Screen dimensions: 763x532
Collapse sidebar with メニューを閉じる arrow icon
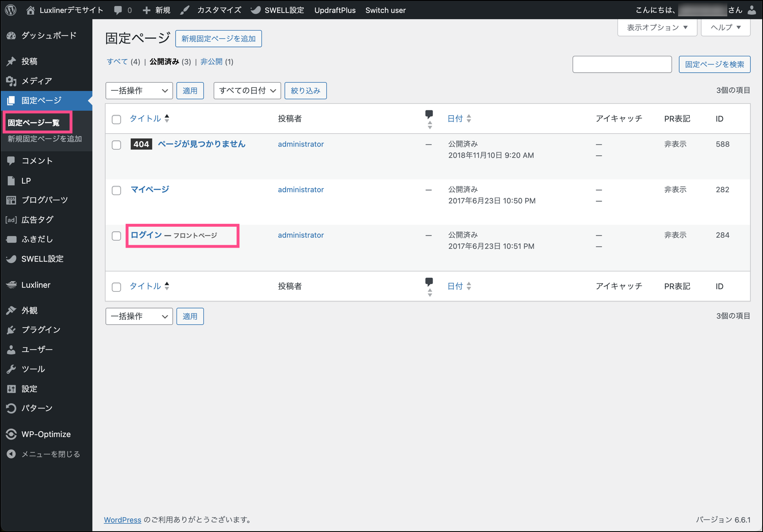tap(11, 454)
